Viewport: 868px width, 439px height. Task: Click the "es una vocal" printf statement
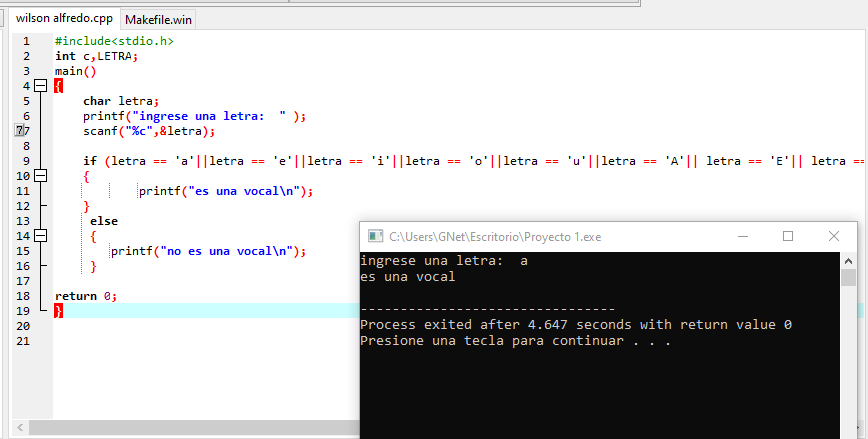(x=225, y=191)
